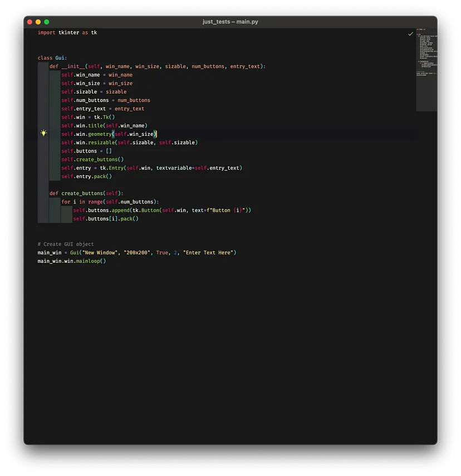Maximize window with green button
The height and width of the screenshot is (476, 461).
pyautogui.click(x=46, y=22)
